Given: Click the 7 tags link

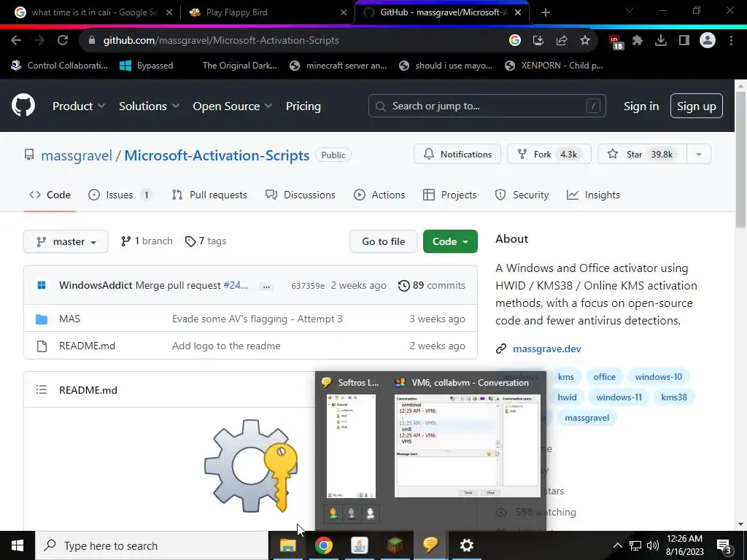Looking at the screenshot, I should tap(206, 241).
